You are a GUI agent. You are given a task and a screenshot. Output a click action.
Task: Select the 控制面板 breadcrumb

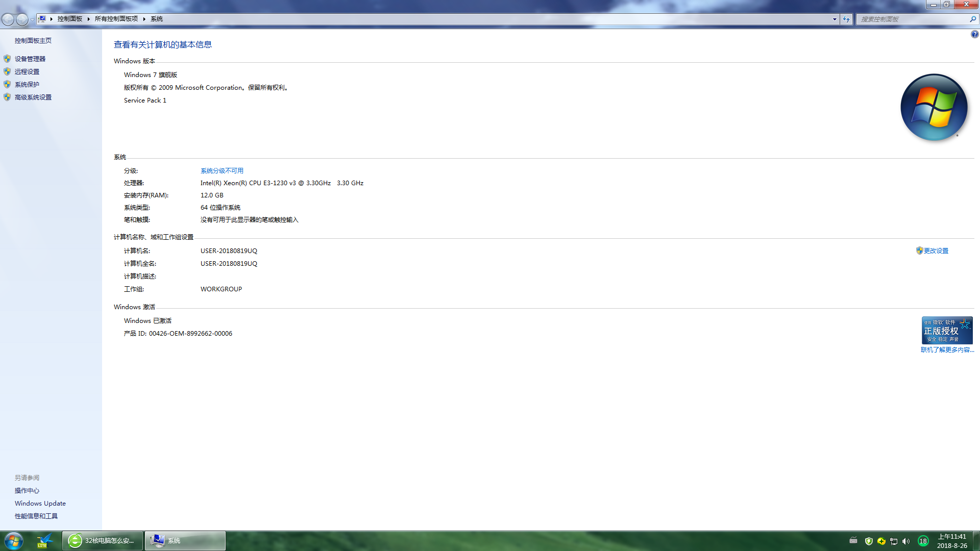pos(70,19)
